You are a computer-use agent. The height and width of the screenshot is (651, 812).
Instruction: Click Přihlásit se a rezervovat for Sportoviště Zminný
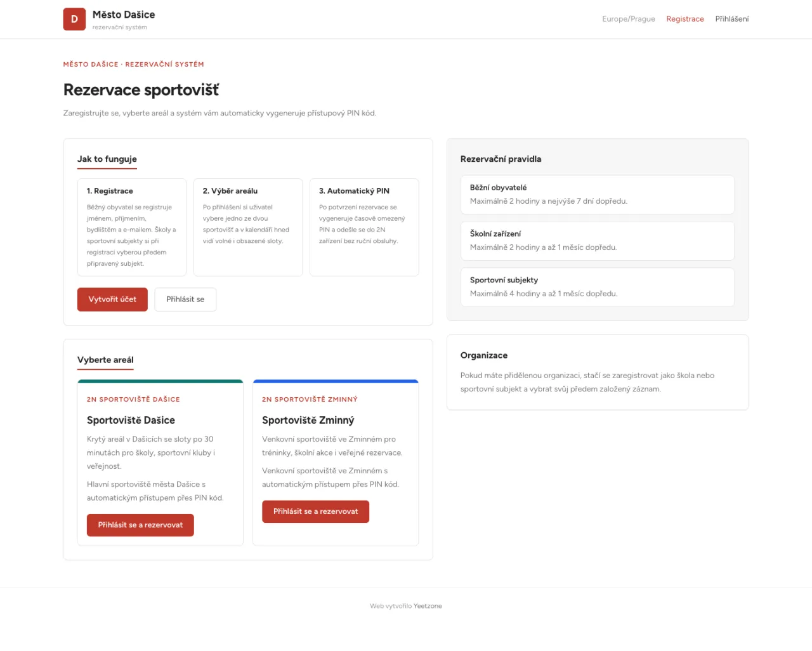(315, 511)
